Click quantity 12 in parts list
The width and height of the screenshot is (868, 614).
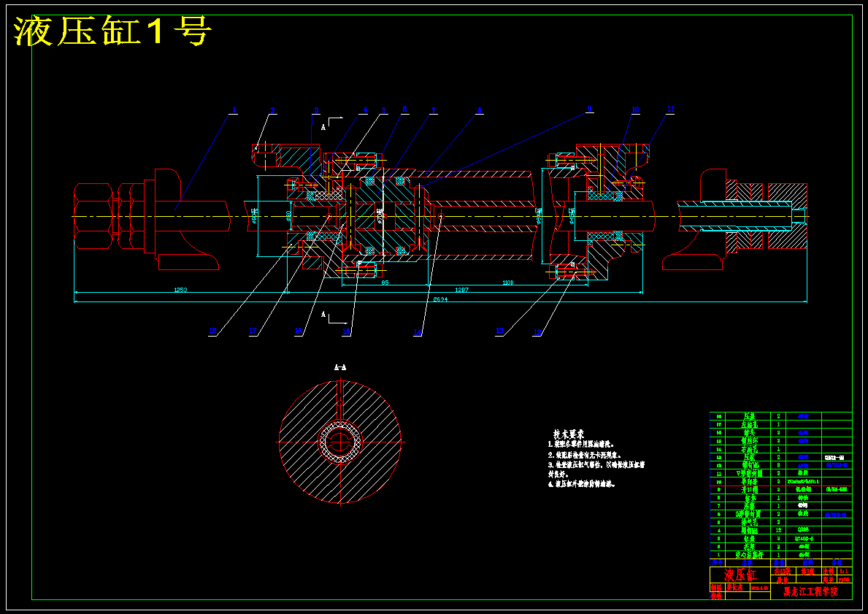tap(778, 530)
